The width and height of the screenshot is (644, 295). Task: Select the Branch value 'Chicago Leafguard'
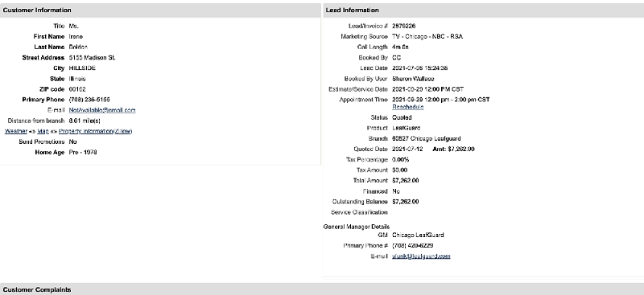pyautogui.click(x=427, y=139)
